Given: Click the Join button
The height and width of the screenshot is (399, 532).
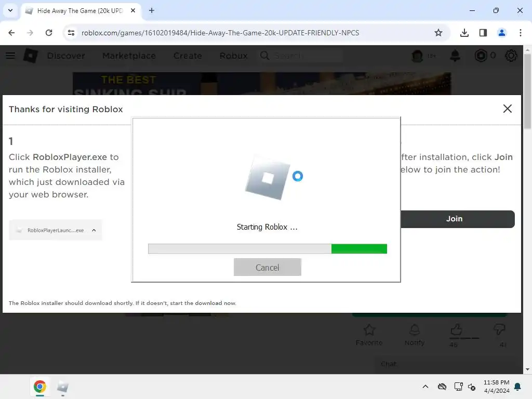Looking at the screenshot, I should point(457,219).
